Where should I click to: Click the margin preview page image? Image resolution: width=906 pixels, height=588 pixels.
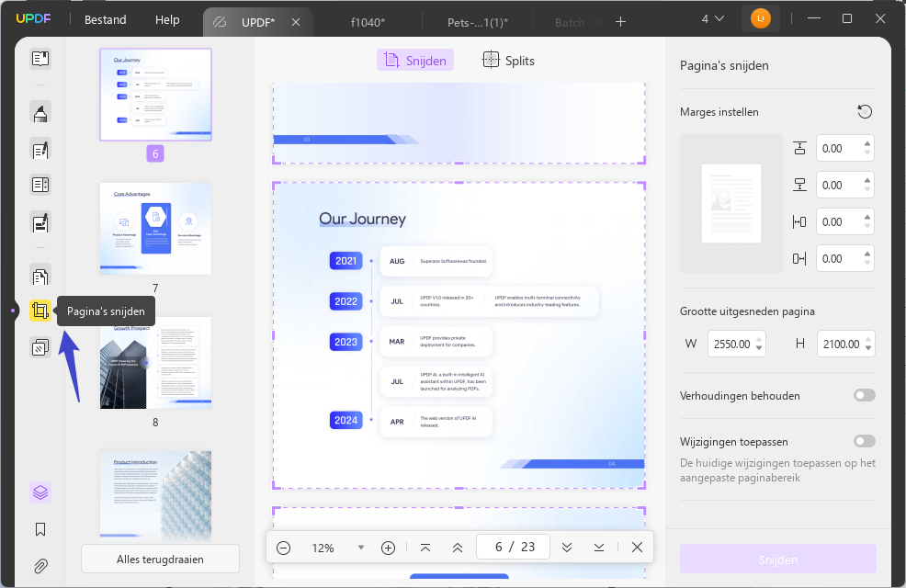coord(730,203)
